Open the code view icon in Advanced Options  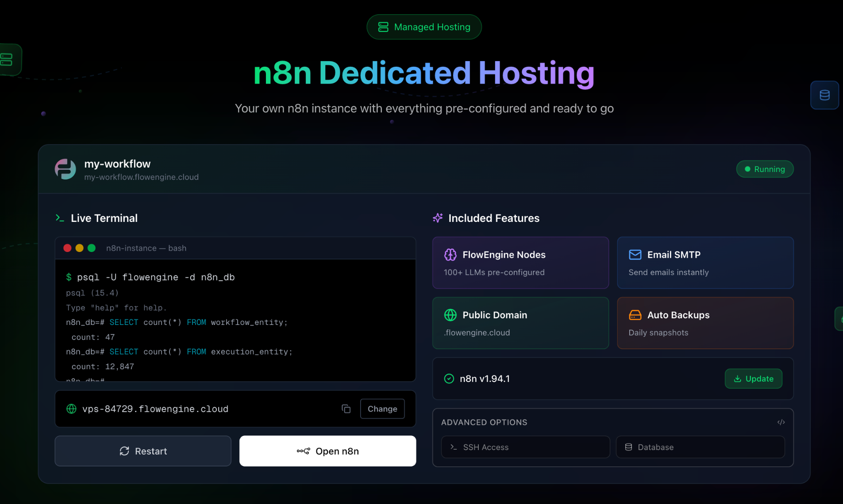781,422
